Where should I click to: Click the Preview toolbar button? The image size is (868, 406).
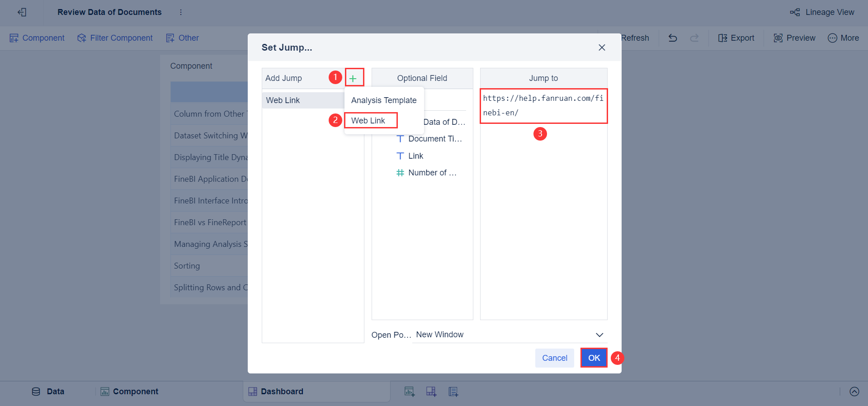click(x=794, y=38)
